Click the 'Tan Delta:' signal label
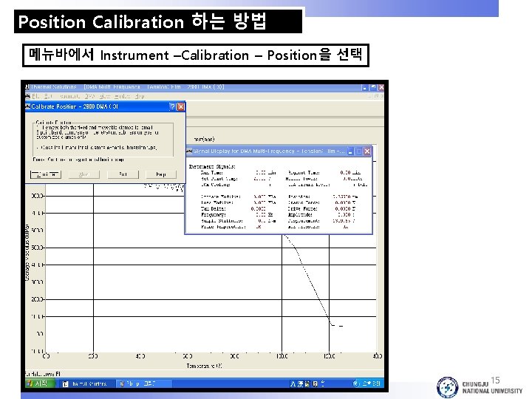This screenshot has height=399, width=532. pyautogui.click(x=213, y=208)
